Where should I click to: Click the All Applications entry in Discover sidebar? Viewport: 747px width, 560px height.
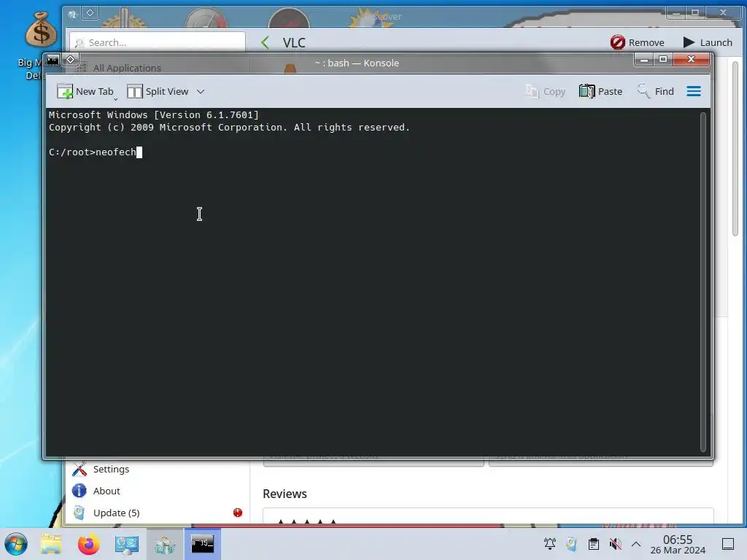[x=127, y=68]
